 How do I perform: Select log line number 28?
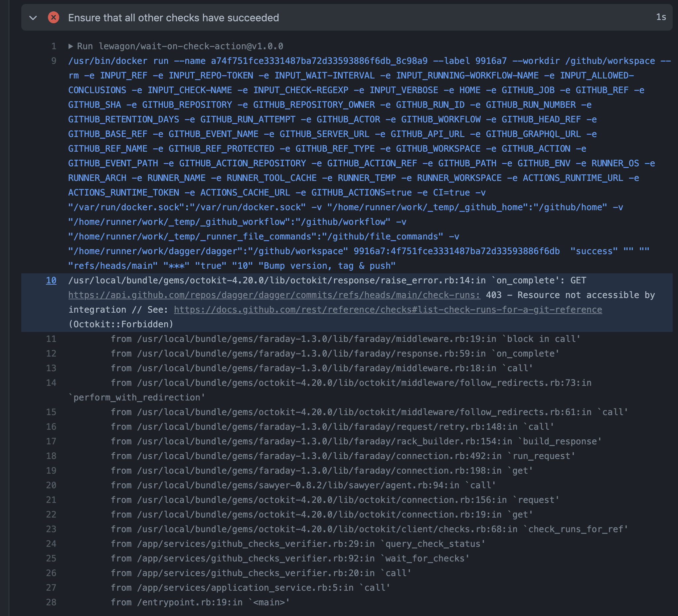pos(51,602)
